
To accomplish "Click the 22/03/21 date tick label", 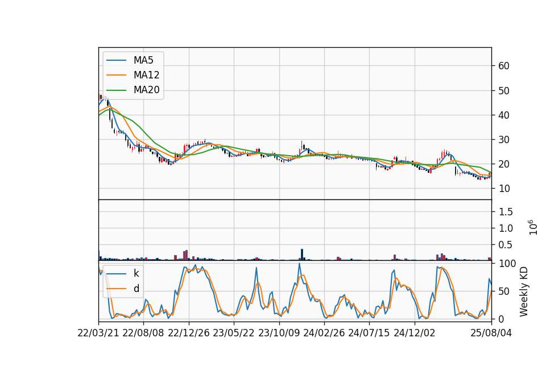I will 98,333.
